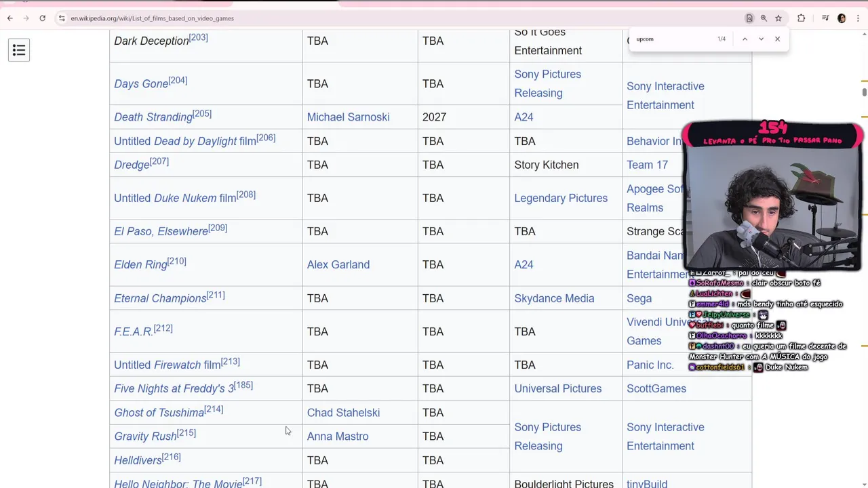Open the media control icon in toolbar

825,18
